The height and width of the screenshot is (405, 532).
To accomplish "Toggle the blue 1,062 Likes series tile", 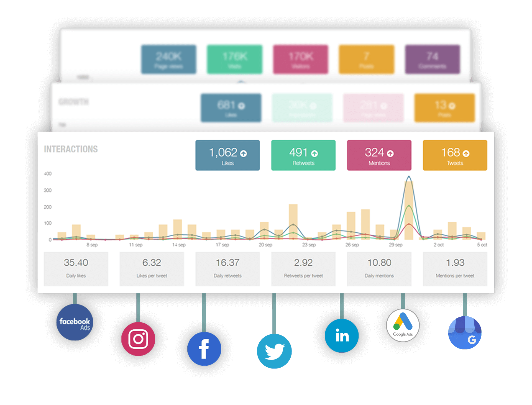I will click(227, 155).
